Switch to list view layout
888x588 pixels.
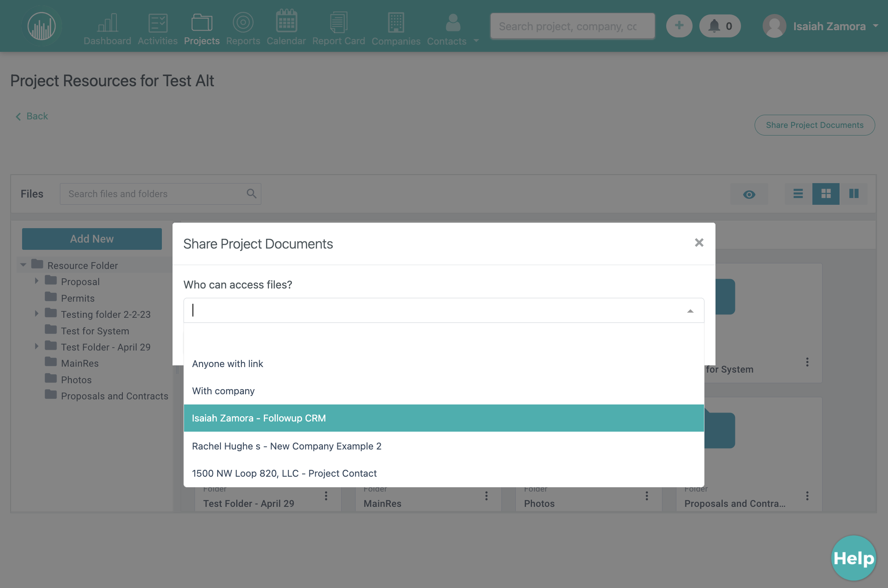point(798,194)
